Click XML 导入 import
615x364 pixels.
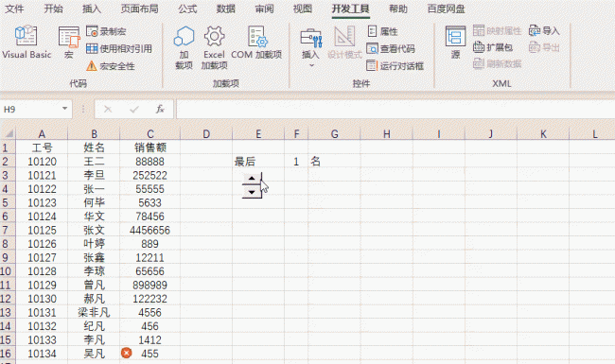[x=544, y=30]
